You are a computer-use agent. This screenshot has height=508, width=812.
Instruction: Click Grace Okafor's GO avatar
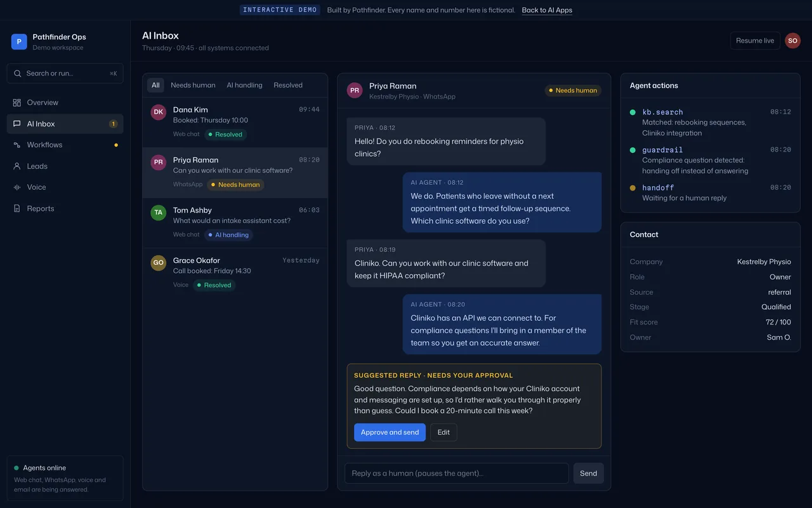pos(159,262)
